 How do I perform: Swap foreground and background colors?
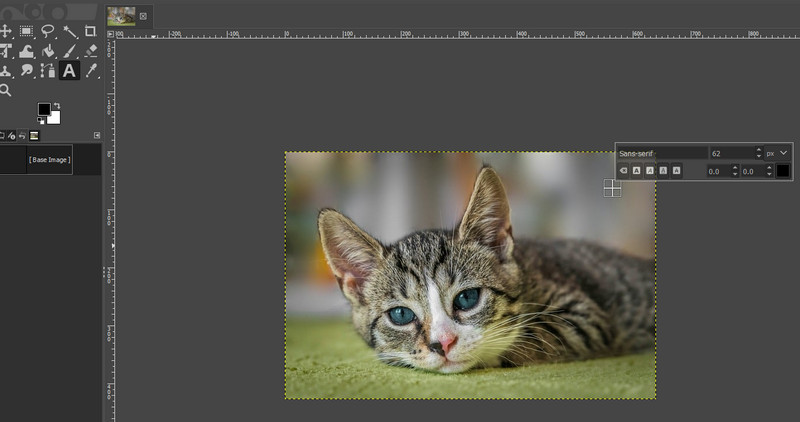[56, 106]
